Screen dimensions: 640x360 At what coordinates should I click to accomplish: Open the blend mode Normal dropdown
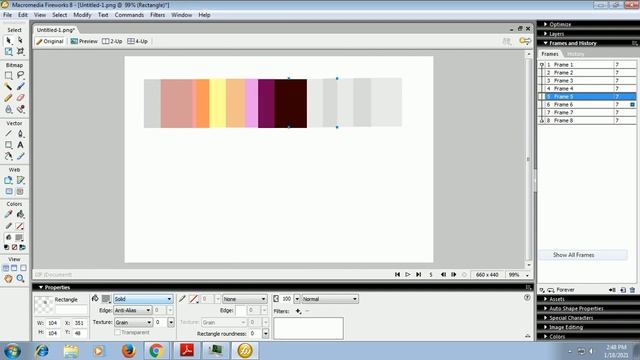pyautogui.click(x=330, y=299)
